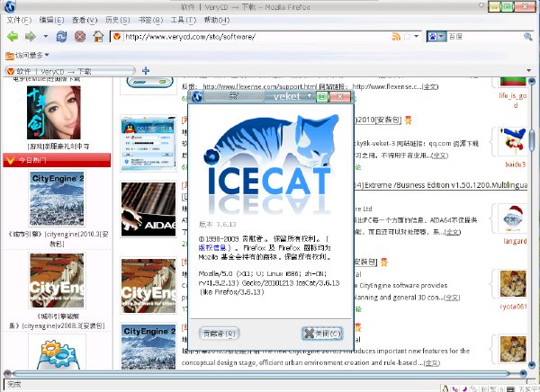Bookmark this page with star icon
The height and width of the screenshot is (392, 540).
407,37
